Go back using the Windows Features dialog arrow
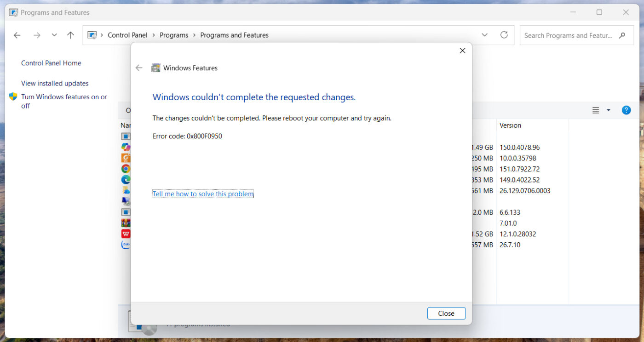Screen dimensions: 644x342 tap(139, 68)
